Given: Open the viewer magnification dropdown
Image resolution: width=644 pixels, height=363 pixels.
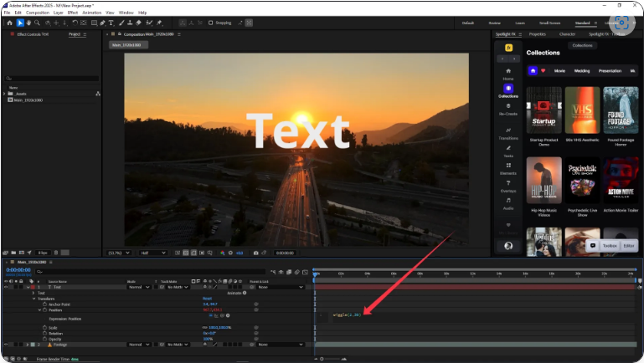Looking at the screenshot, I should 119,253.
